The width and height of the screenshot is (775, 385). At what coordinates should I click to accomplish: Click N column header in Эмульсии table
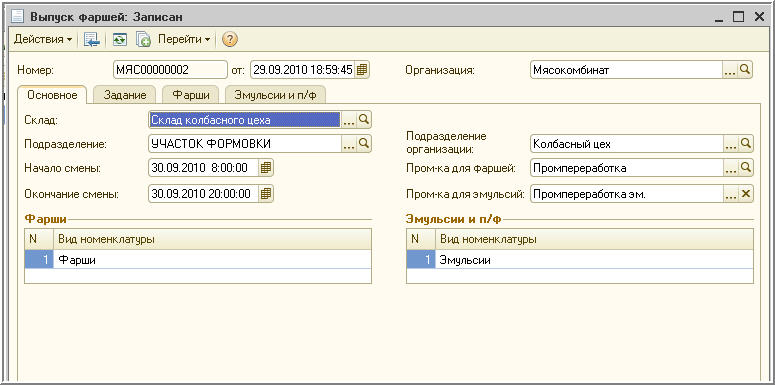pos(421,239)
